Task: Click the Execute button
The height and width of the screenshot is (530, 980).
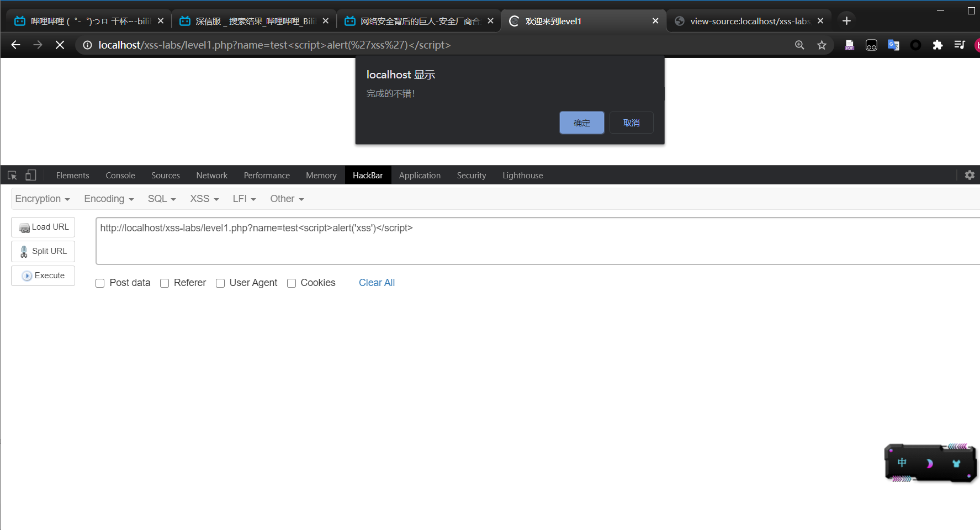Action: coord(43,275)
